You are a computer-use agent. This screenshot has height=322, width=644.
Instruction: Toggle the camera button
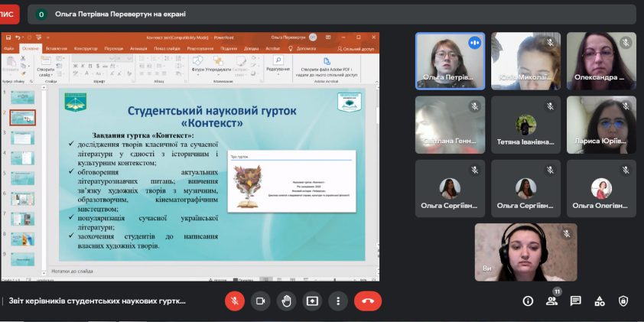tap(260, 301)
